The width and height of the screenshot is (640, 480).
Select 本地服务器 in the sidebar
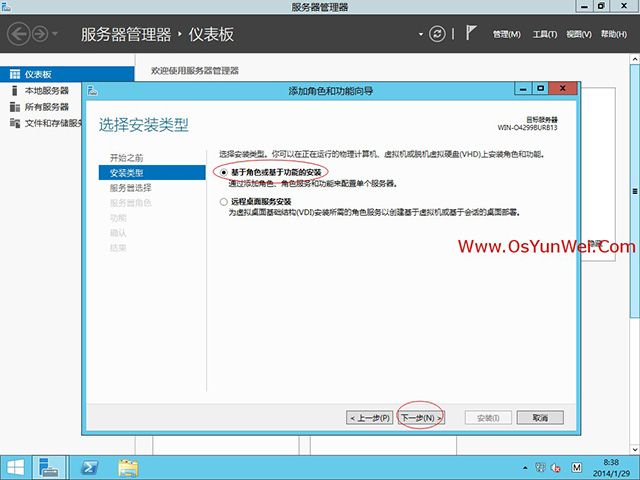pyautogui.click(x=46, y=91)
